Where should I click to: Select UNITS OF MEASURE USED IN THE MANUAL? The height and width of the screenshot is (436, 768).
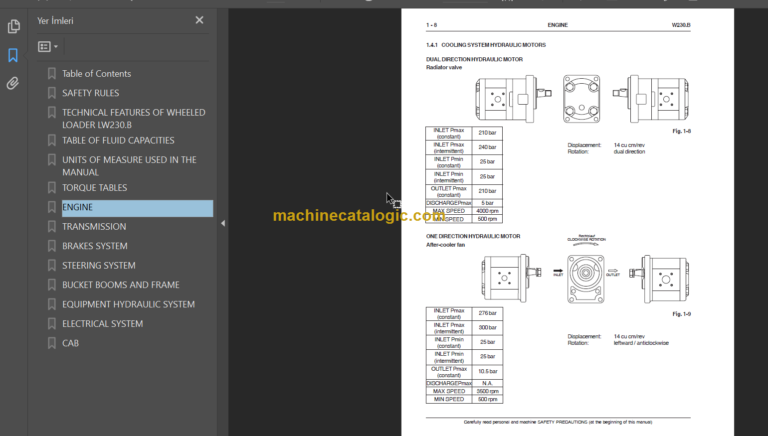129,166
